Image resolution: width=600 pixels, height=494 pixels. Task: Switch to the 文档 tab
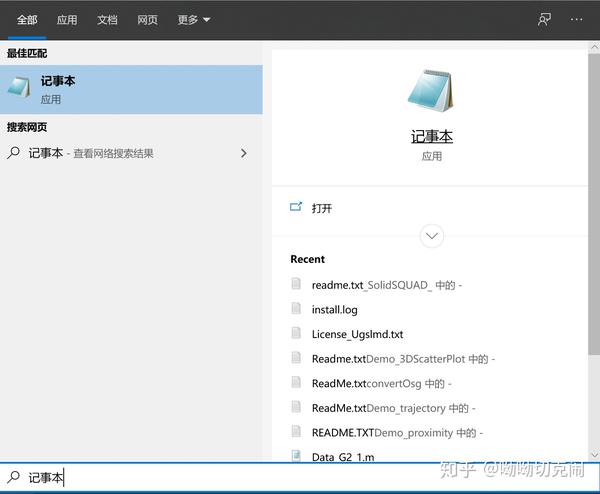(x=107, y=20)
